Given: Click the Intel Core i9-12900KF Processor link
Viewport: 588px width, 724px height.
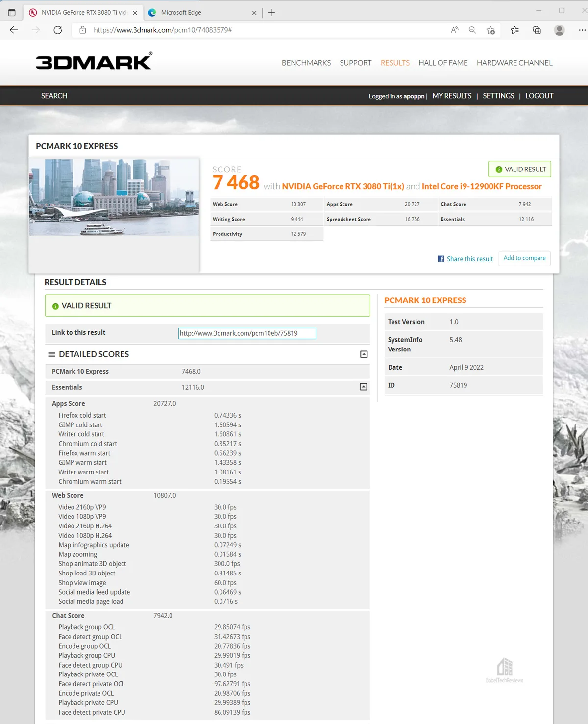Looking at the screenshot, I should click(482, 186).
